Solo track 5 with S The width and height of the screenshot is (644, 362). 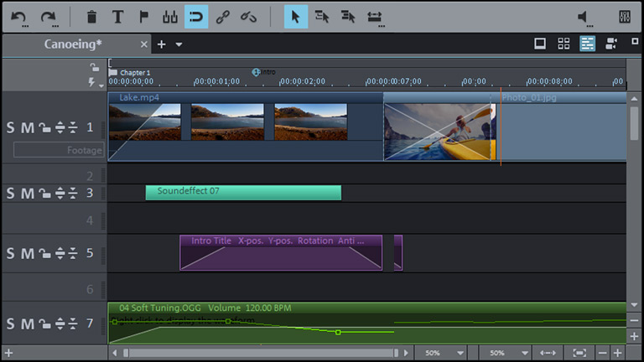(10, 253)
